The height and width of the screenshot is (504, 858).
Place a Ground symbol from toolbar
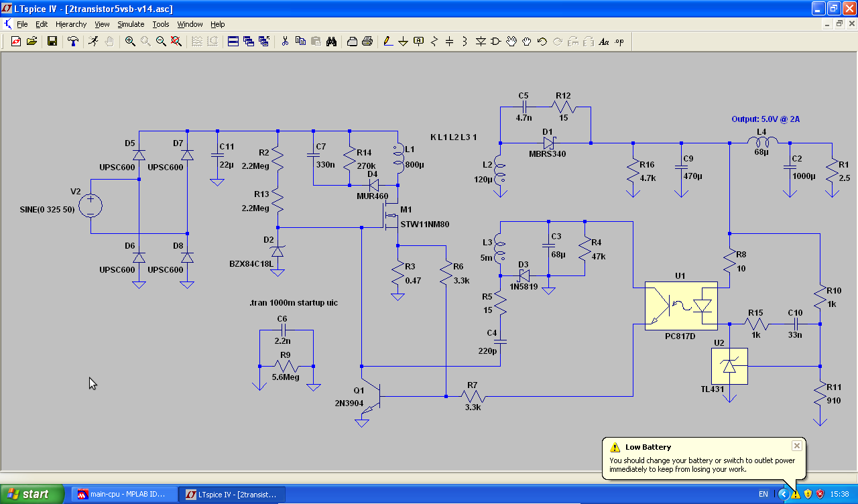click(403, 42)
